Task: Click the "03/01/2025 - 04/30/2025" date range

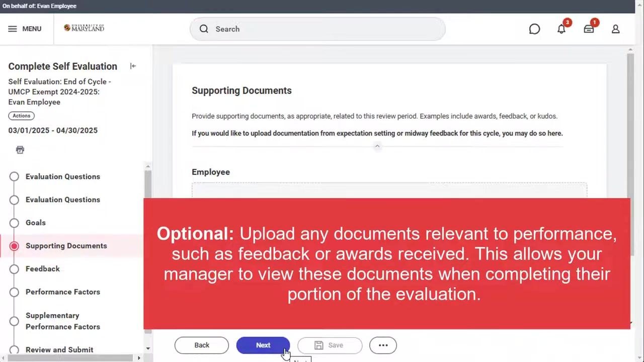Action: pos(53,130)
